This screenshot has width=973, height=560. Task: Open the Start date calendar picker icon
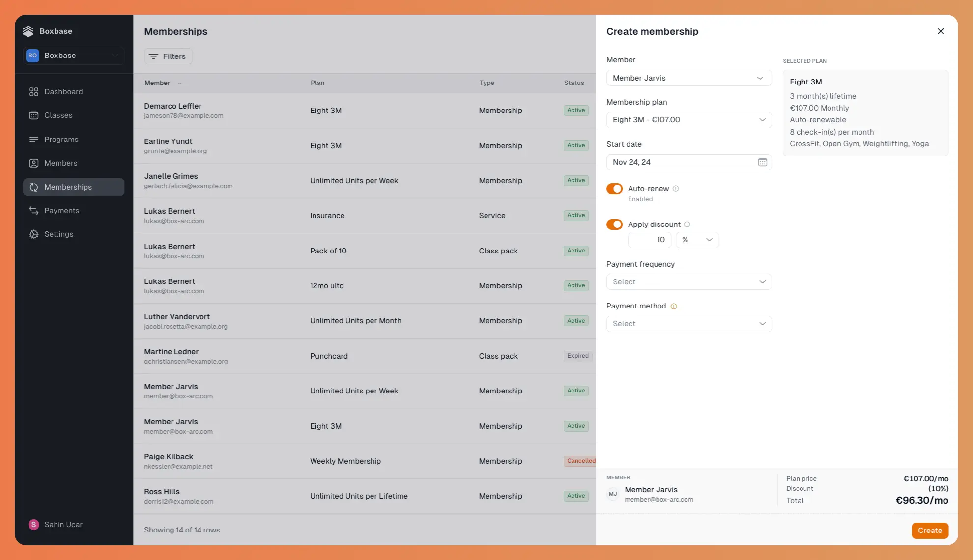coord(762,162)
